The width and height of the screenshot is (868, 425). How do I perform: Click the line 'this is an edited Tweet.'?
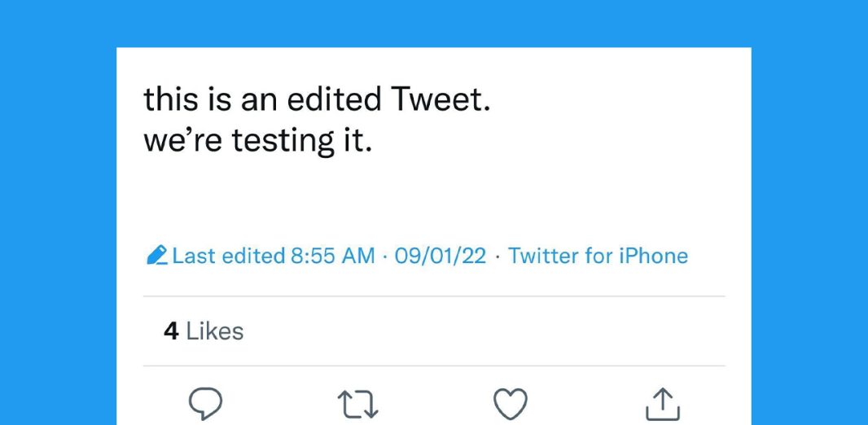tap(317, 99)
